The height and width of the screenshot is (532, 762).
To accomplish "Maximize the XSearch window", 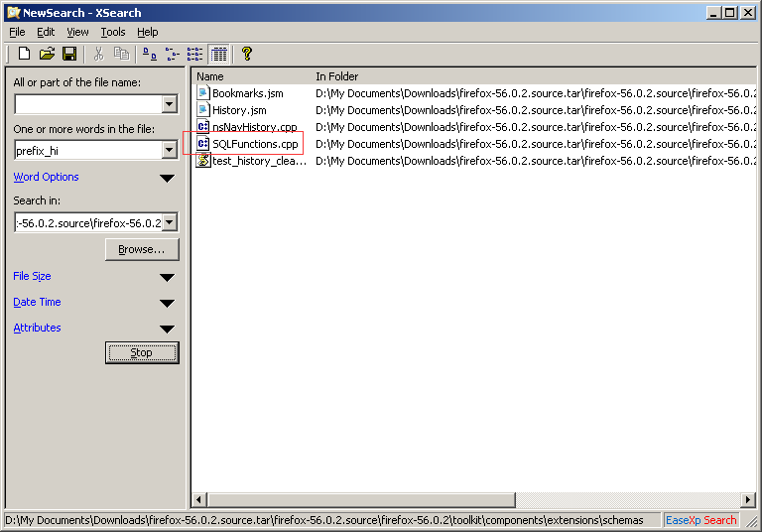I will [730, 13].
